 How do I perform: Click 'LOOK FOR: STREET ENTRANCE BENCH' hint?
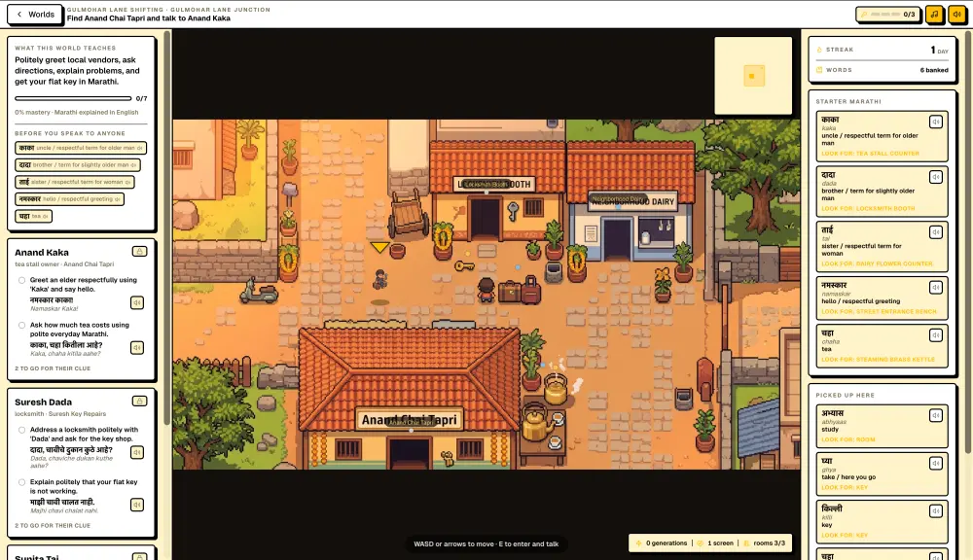click(879, 311)
